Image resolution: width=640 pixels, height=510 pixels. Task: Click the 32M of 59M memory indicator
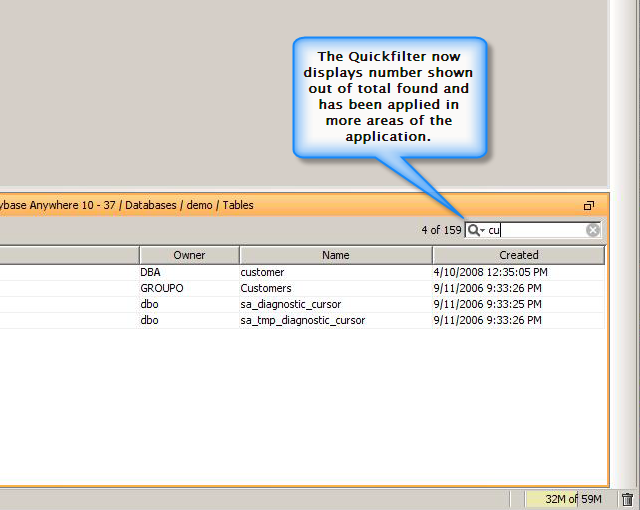(x=573, y=499)
